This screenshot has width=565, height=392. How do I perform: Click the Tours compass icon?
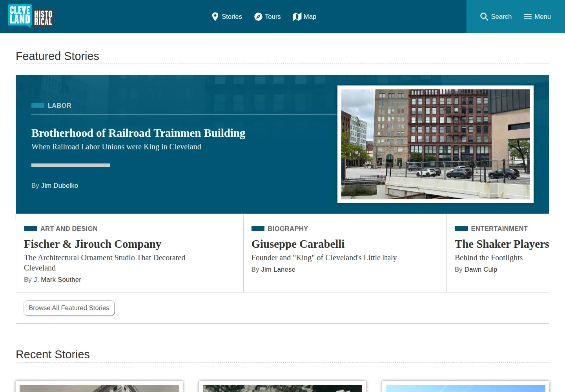pyautogui.click(x=258, y=16)
